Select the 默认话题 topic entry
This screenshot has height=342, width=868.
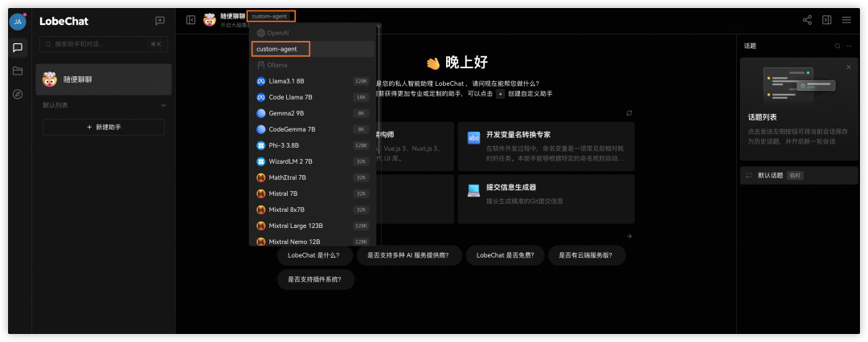click(x=799, y=176)
